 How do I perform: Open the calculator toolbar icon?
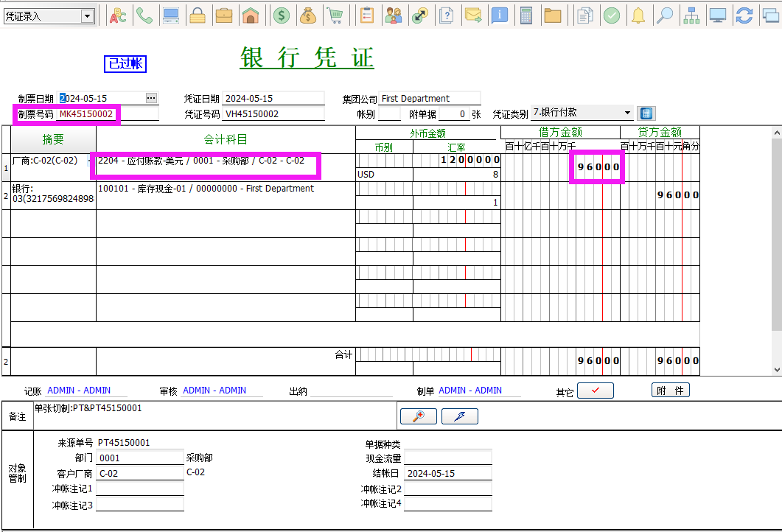pyautogui.click(x=526, y=16)
